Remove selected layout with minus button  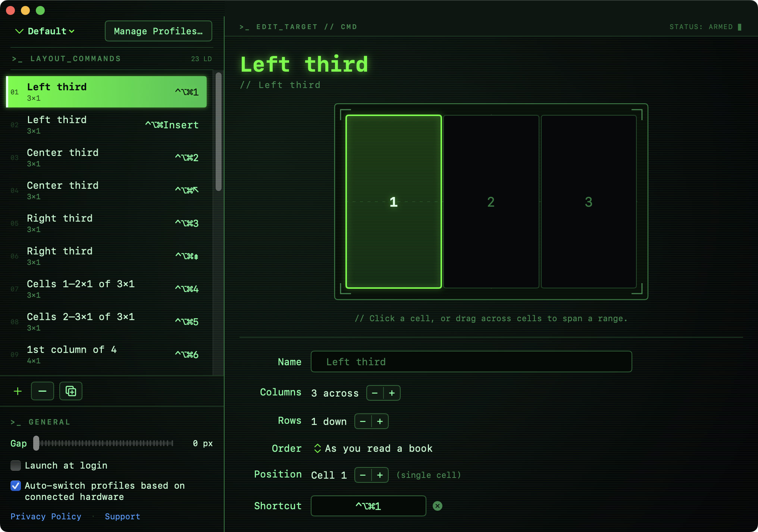tap(42, 391)
